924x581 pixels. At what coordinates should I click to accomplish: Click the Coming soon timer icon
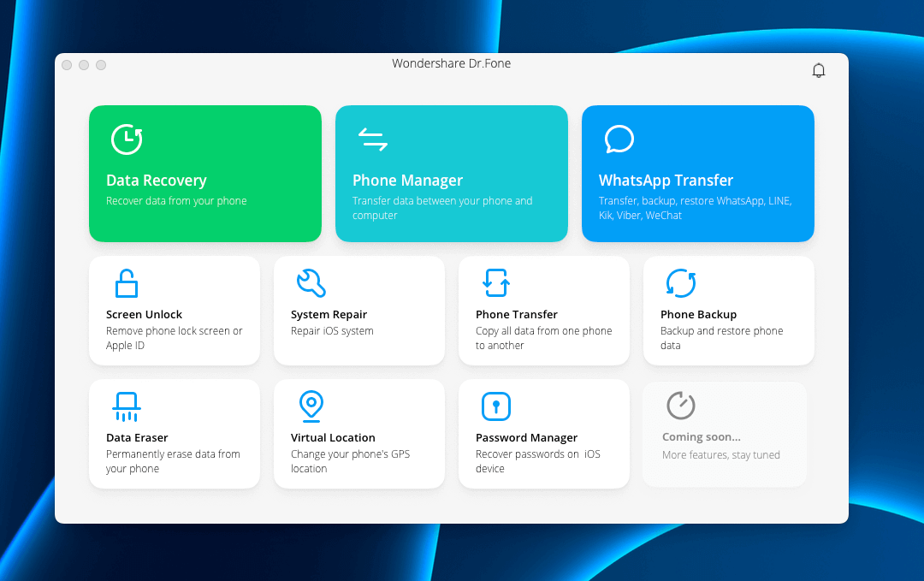(x=680, y=406)
